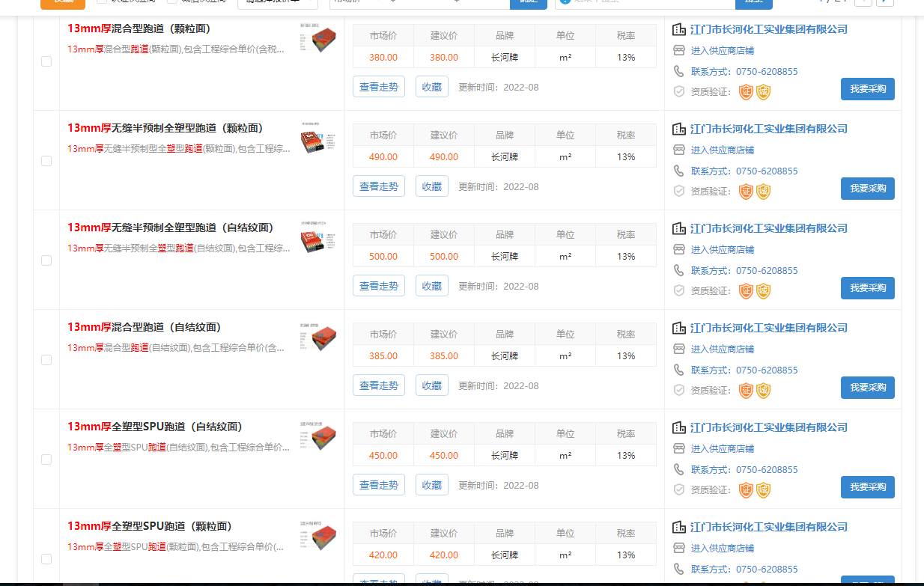Image resolution: width=924 pixels, height=586 pixels.
Task: Click the company building icon in the 450.00 row
Action: 679,427
